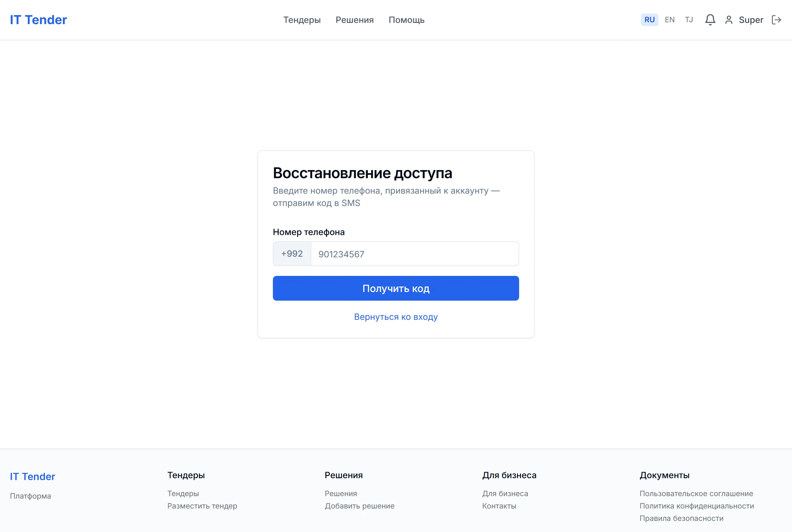The height and width of the screenshot is (532, 792).
Task: Click the Документы footer heading
Action: [x=664, y=475]
